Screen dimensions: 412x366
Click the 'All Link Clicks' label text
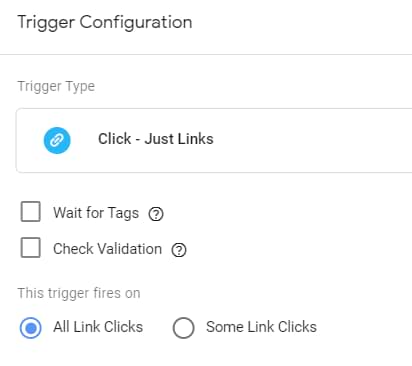(x=98, y=327)
